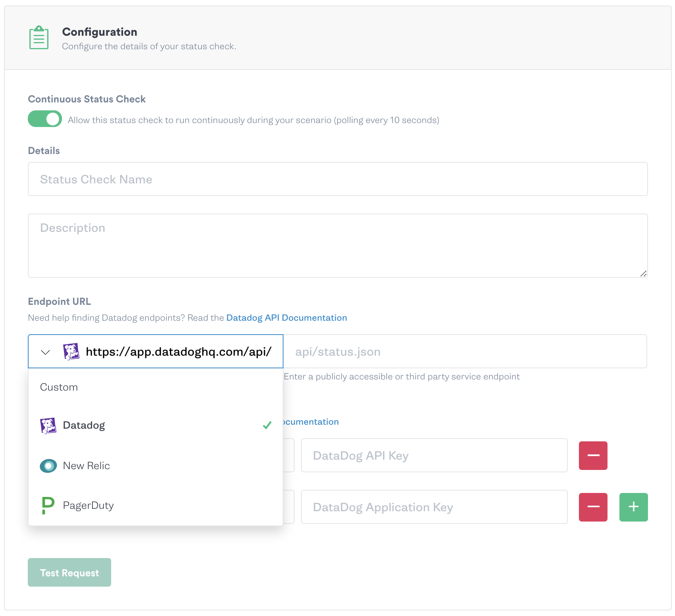Click the Datadog dog icon inside the URL field
This screenshot has height=616, width=675.
point(71,351)
